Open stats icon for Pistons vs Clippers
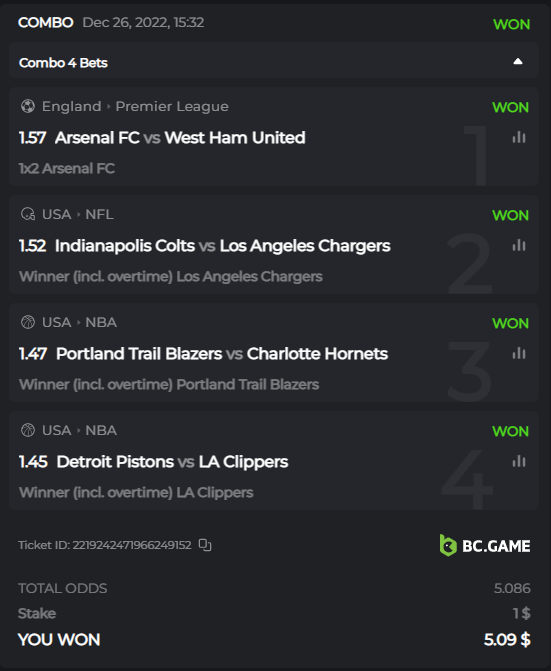 click(519, 461)
